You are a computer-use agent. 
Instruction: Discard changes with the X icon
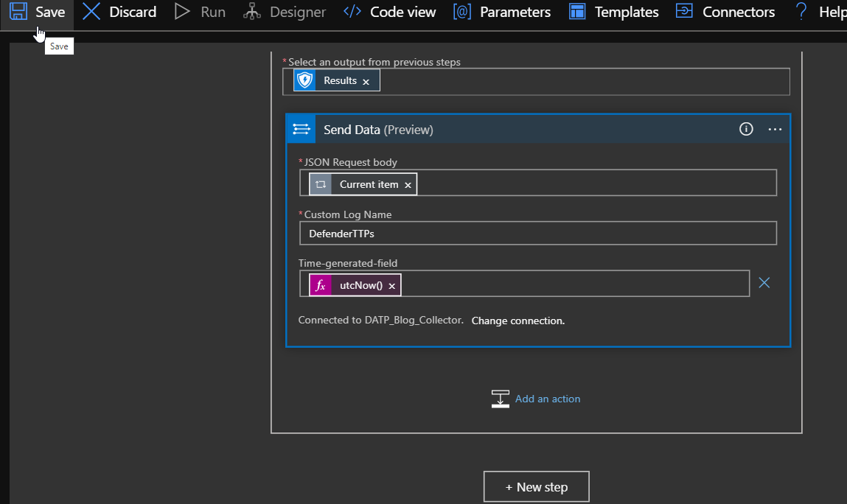(x=91, y=12)
